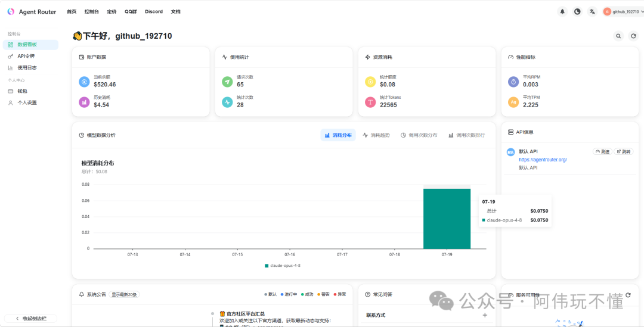Click the 历史消耗 purple chart icon
The width and height of the screenshot is (644, 327).
pyautogui.click(x=84, y=102)
